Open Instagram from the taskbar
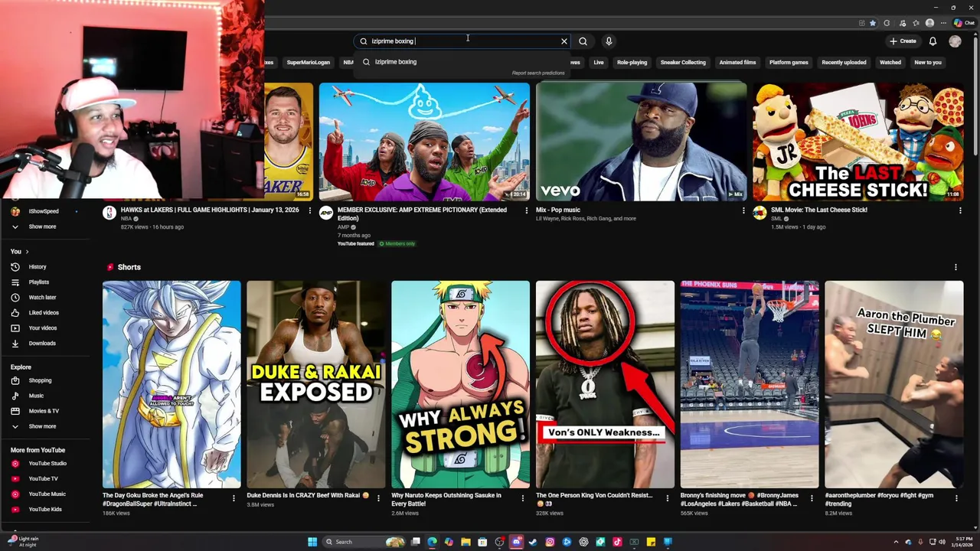Image resolution: width=980 pixels, height=551 pixels. click(550, 542)
